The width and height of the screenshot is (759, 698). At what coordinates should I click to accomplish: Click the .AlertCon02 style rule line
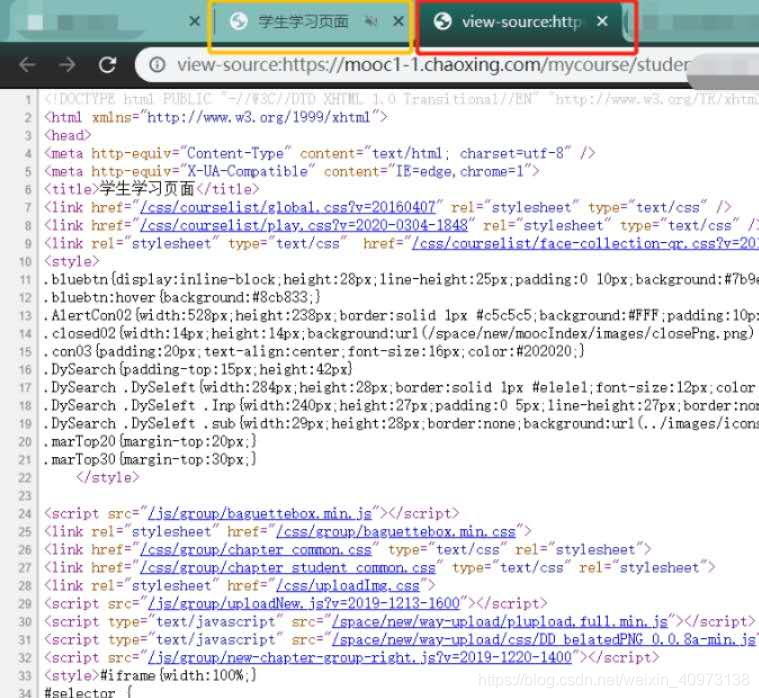(401, 316)
